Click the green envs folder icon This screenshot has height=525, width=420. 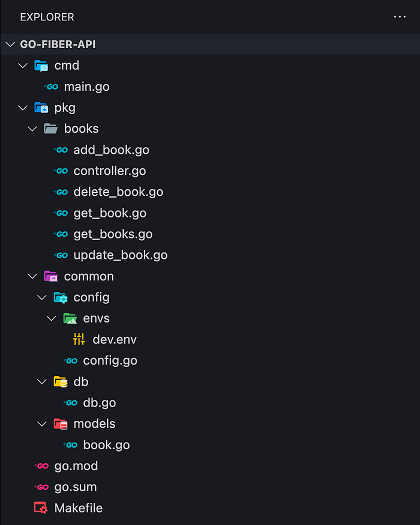(70, 318)
